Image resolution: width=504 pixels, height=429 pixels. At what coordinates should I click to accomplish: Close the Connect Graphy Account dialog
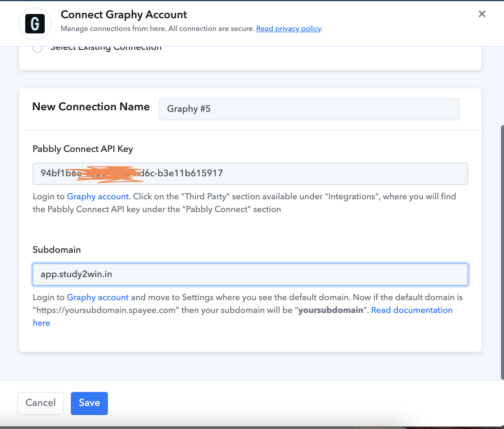(482, 14)
